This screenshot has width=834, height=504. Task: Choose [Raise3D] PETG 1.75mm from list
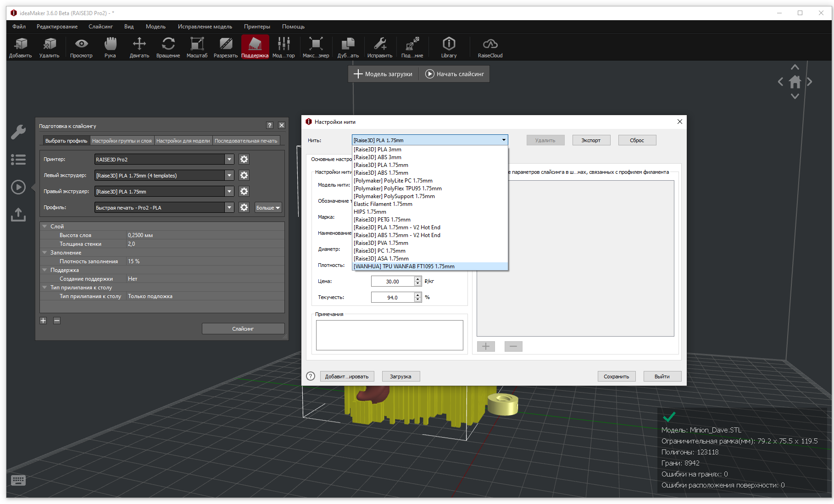(430, 220)
